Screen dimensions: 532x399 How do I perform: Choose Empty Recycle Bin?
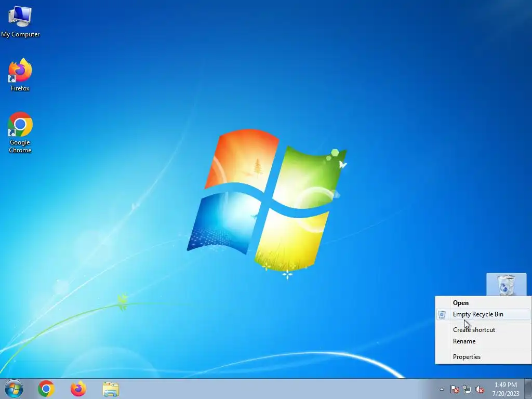483,314
